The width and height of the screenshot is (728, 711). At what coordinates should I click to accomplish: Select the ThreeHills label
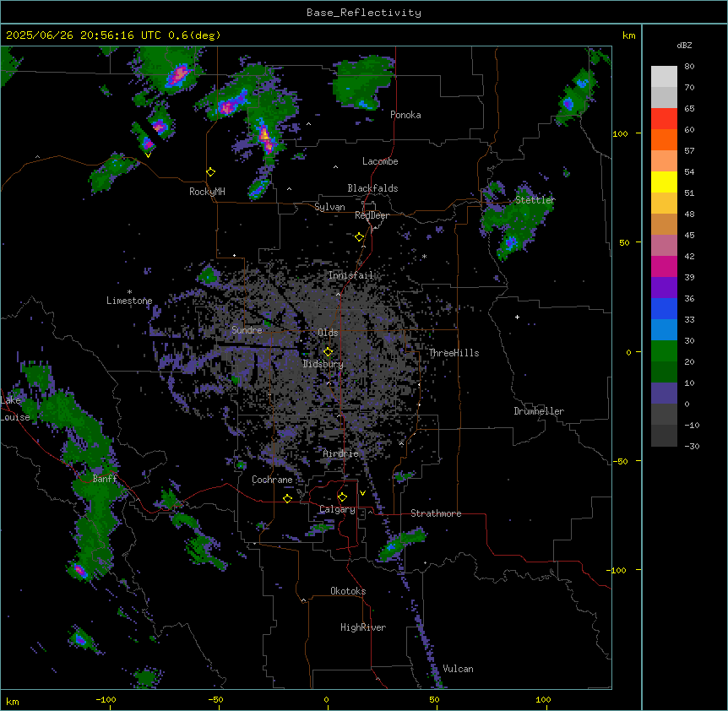(454, 353)
